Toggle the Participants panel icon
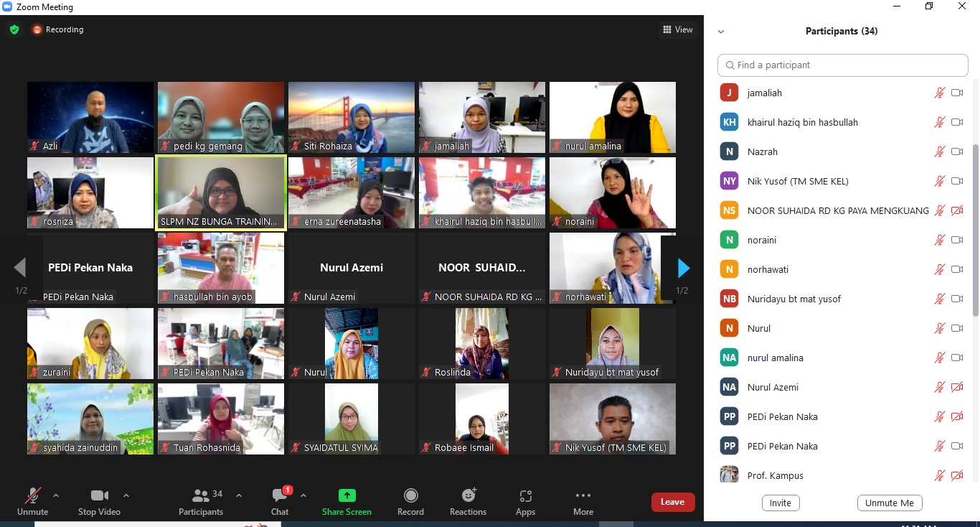Screen dimensions: 980x527 (201, 496)
